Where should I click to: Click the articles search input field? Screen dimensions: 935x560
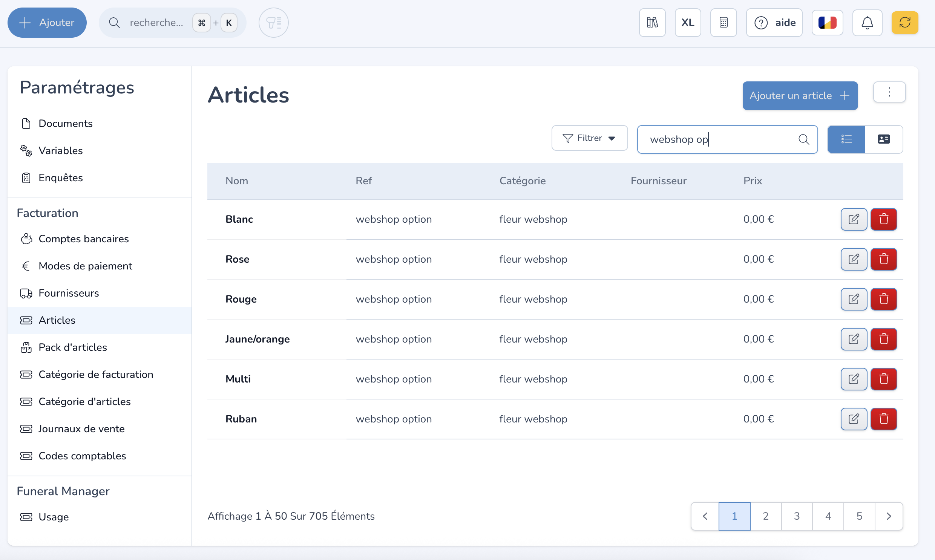click(717, 139)
